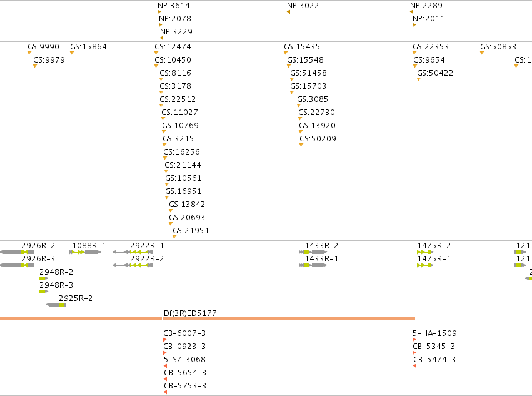The width and height of the screenshot is (532, 396).
Task: Click the 1475R-1 transcript glyph
Action: pyautogui.click(x=425, y=265)
